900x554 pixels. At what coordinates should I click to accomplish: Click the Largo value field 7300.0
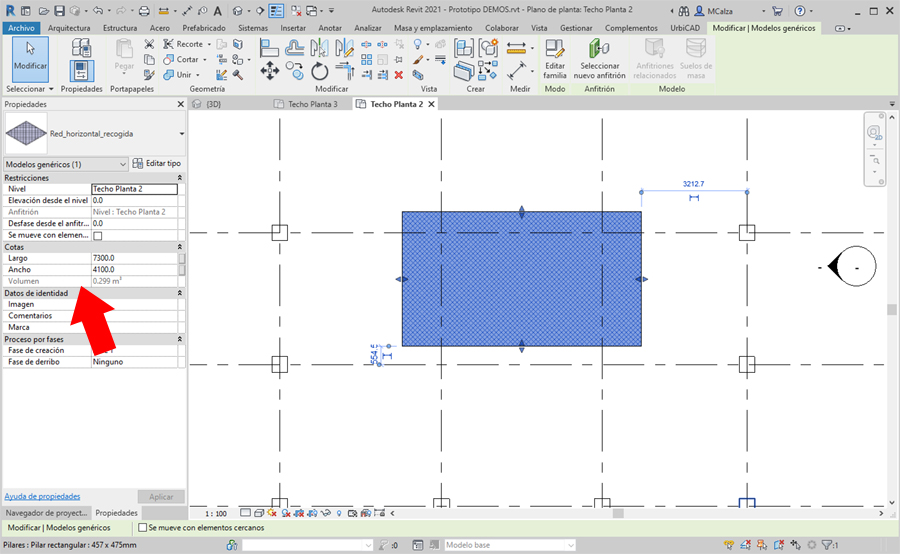point(132,258)
